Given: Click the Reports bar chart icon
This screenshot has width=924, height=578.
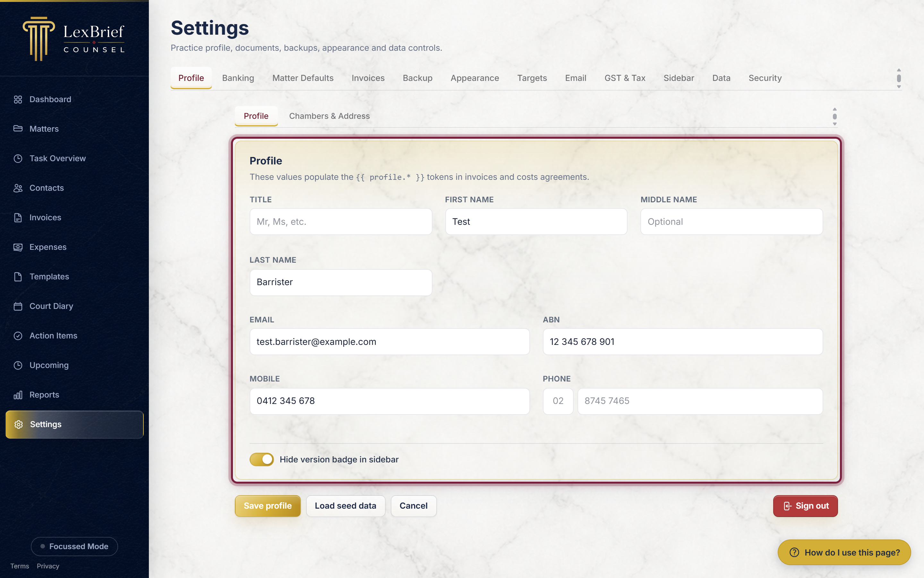Looking at the screenshot, I should pos(18,395).
